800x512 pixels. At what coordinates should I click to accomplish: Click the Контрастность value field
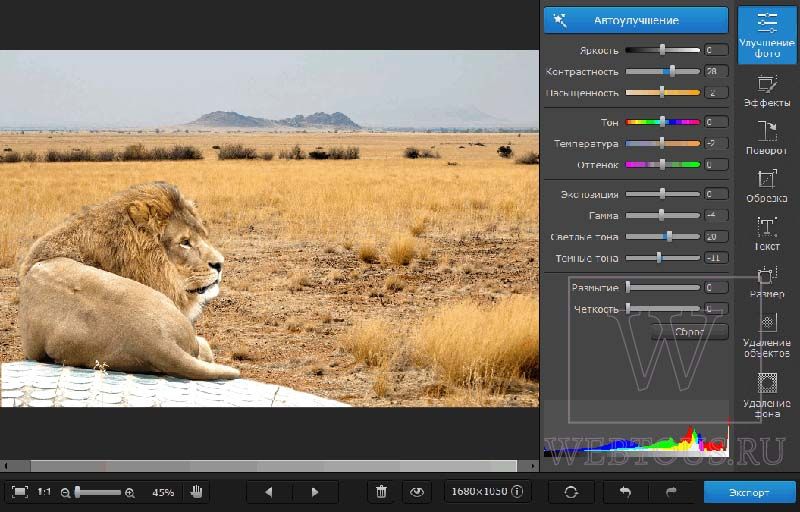point(716,71)
